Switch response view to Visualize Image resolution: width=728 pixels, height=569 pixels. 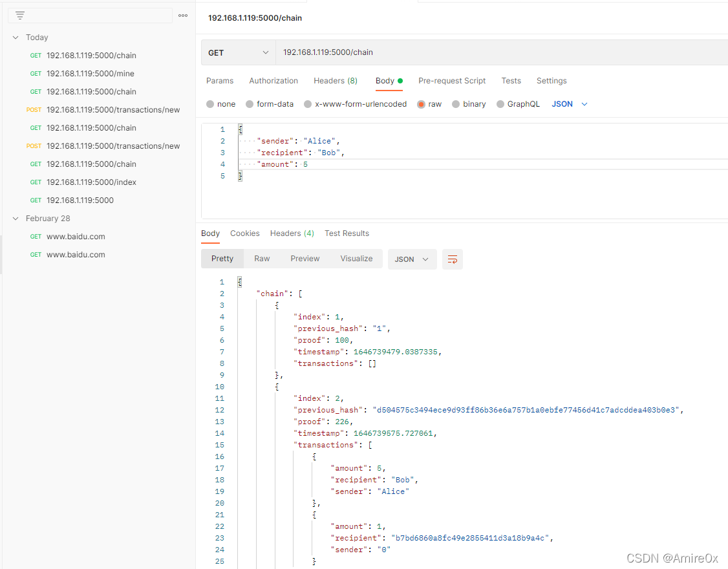pyautogui.click(x=357, y=259)
